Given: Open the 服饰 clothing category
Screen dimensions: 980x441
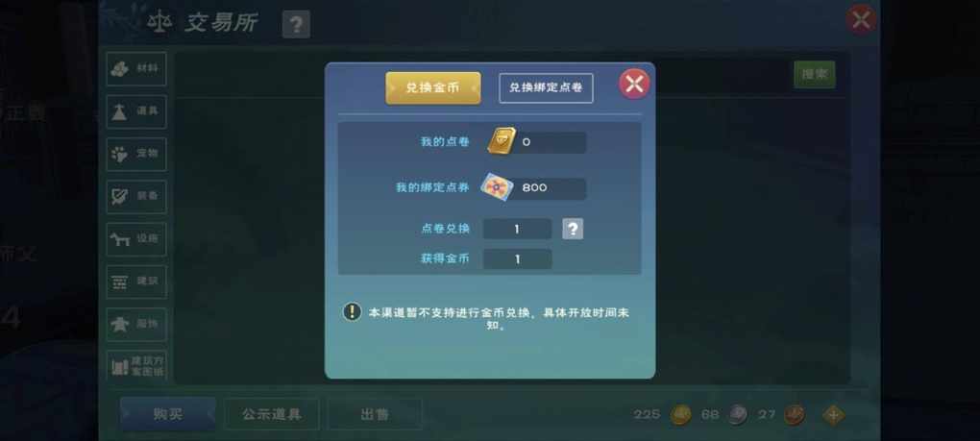Looking at the screenshot, I should [136, 324].
